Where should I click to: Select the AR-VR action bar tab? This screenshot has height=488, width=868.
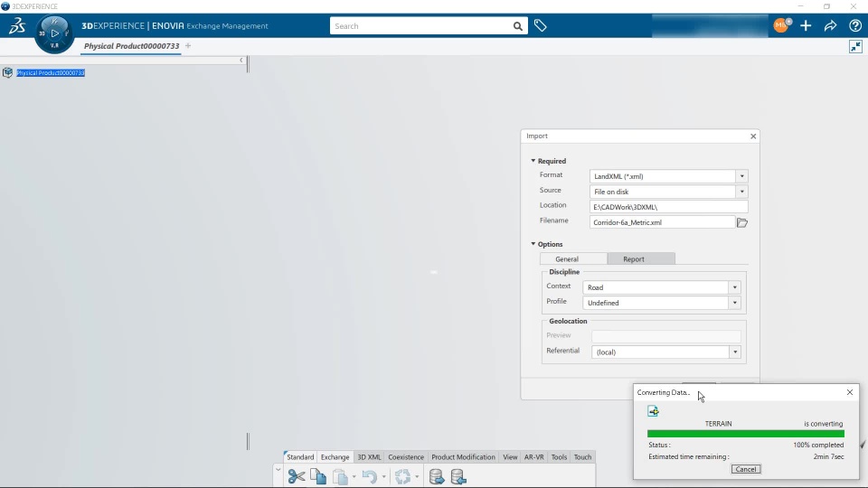(534, 457)
